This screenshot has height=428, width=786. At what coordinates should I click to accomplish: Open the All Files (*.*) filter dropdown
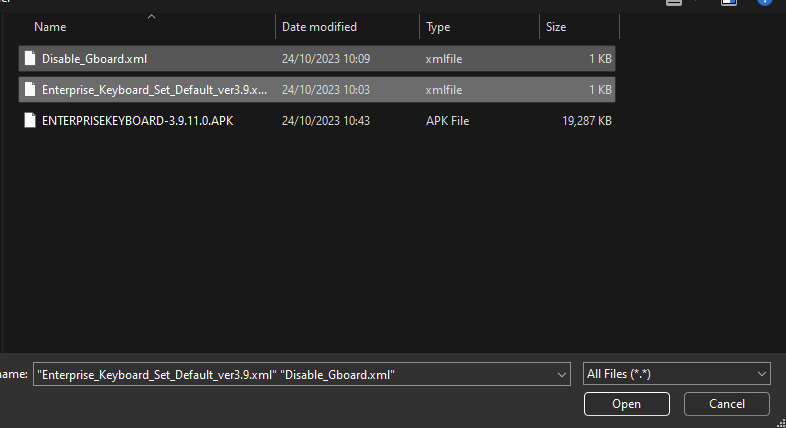676,374
